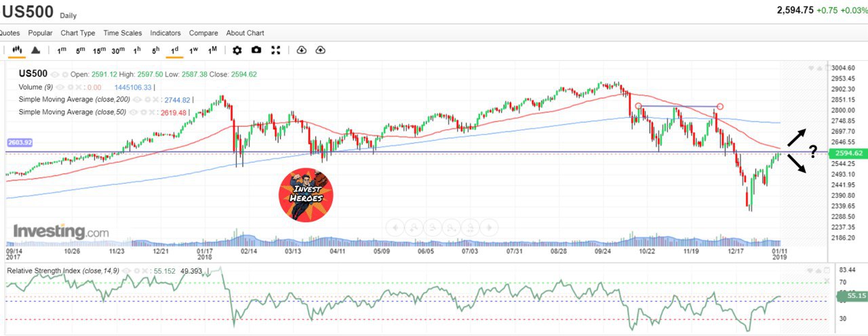868x336 pixels.
Task: Open settings gear for Volume indicator
Action: 70,87
